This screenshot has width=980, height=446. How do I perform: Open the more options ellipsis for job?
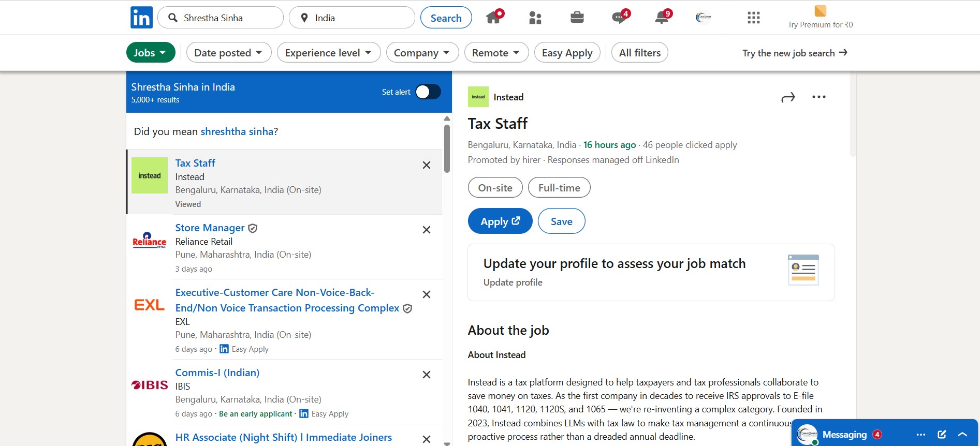point(819,97)
